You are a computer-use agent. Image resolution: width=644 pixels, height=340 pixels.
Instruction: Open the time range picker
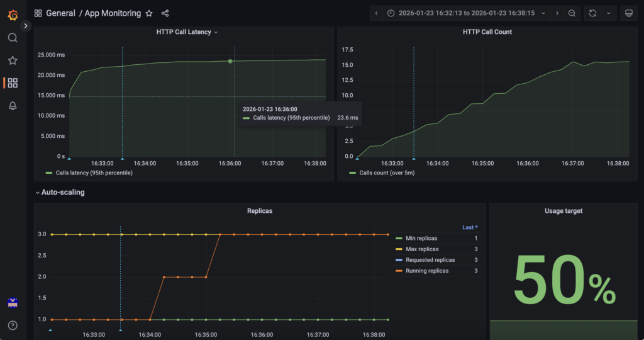coord(462,13)
